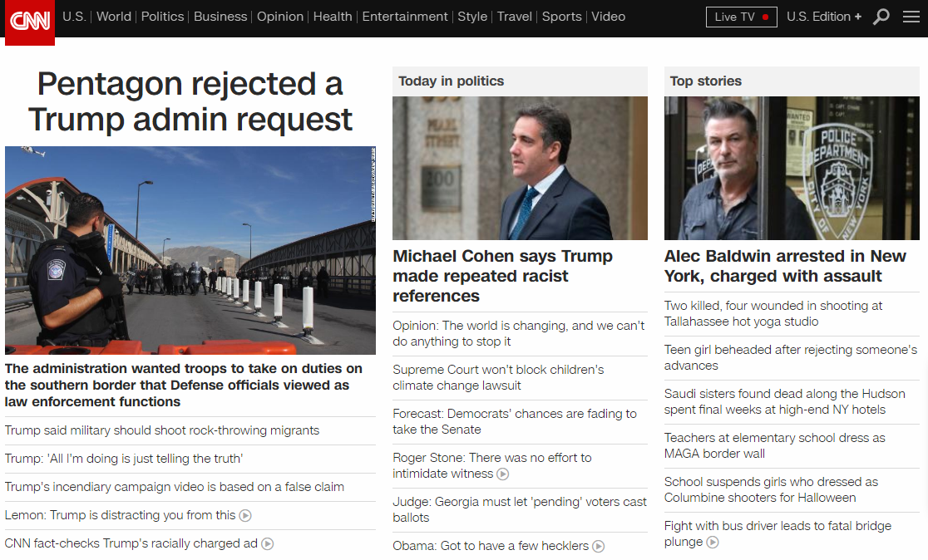Open Roger Stone no effort to intimidate story

coord(491,465)
